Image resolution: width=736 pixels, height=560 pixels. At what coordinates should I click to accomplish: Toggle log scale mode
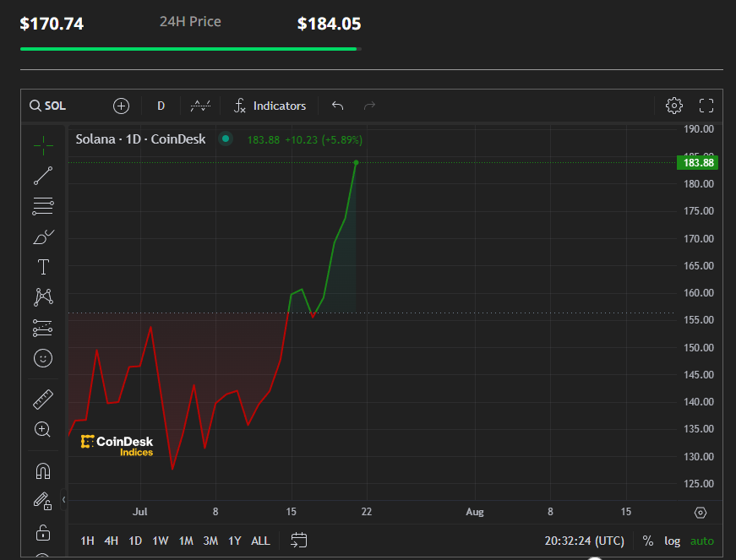point(672,541)
